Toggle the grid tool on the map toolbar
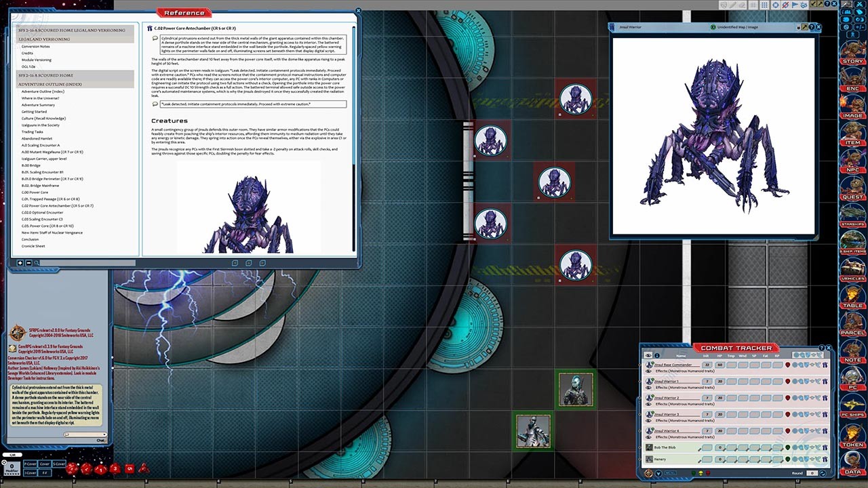The image size is (868, 488). click(x=755, y=5)
